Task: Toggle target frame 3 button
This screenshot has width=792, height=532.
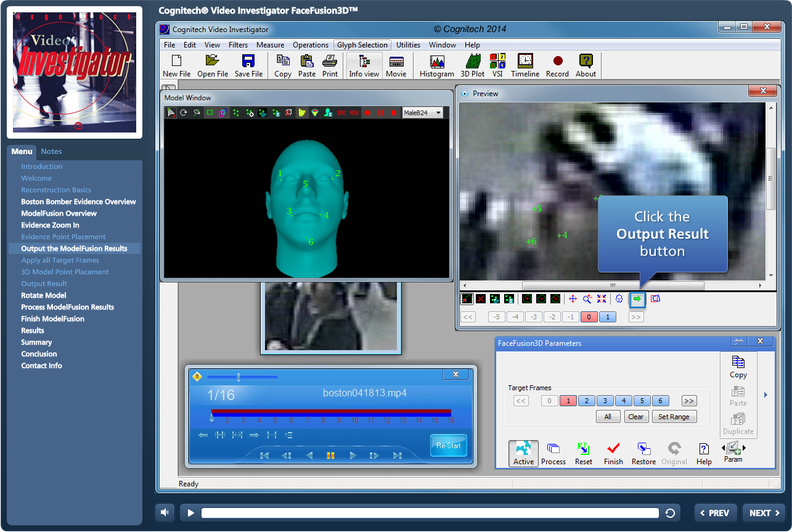Action: [x=605, y=401]
